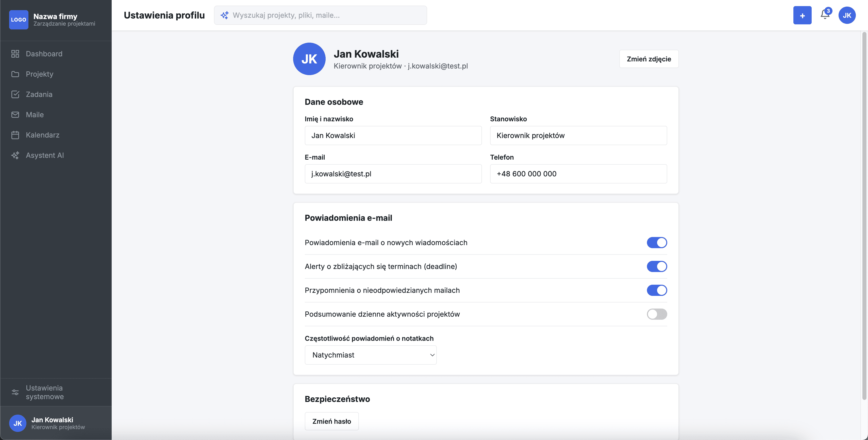The height and width of the screenshot is (440, 868).
Task: Click the Telefon input field
Action: [578, 174]
